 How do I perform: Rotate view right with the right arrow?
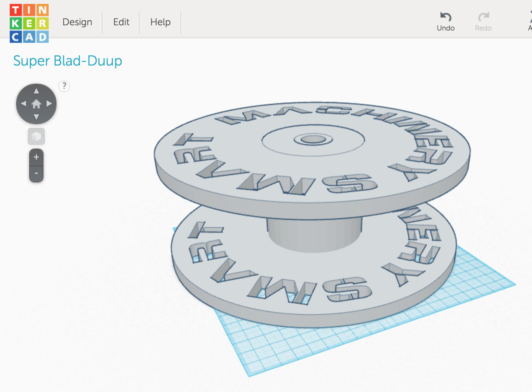[x=49, y=104]
